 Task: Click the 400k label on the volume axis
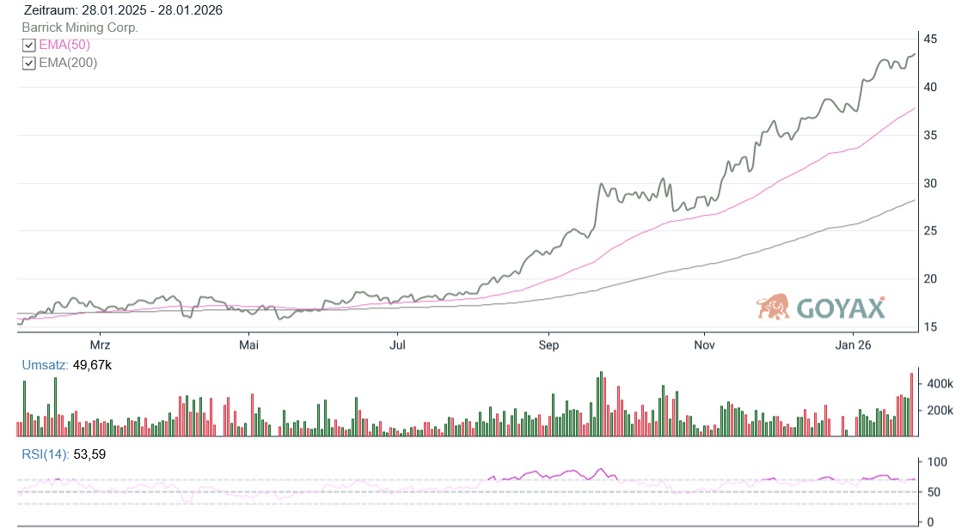tap(938, 383)
